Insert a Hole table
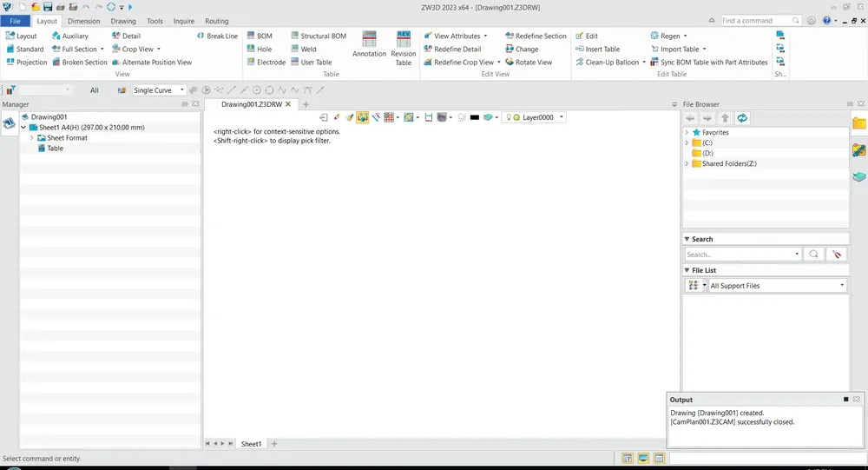868x470 pixels. click(259, 50)
